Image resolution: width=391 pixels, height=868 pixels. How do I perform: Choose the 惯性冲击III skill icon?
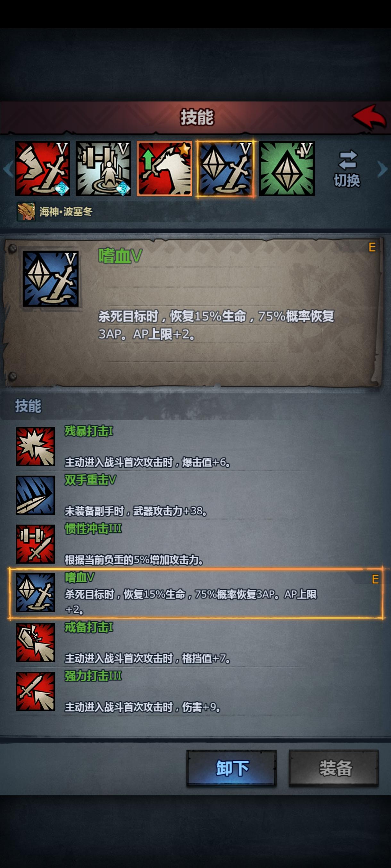pyautogui.click(x=35, y=544)
